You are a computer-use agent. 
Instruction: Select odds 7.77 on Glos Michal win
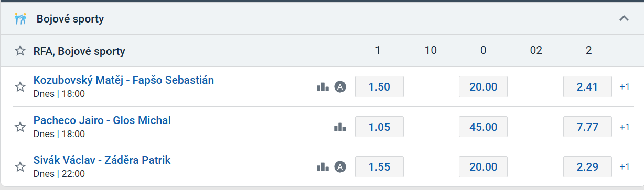coord(587,127)
